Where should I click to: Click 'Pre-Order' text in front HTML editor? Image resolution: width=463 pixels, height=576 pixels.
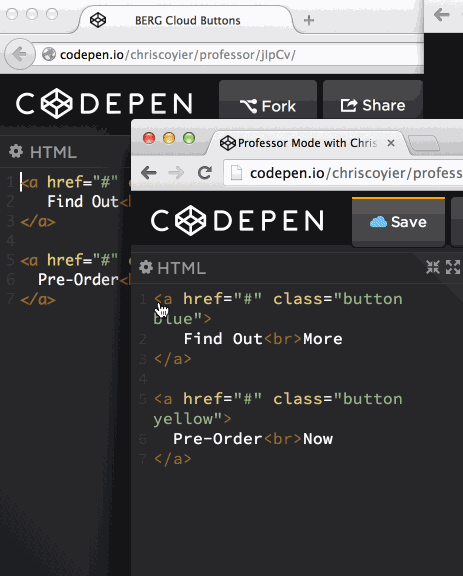218,439
